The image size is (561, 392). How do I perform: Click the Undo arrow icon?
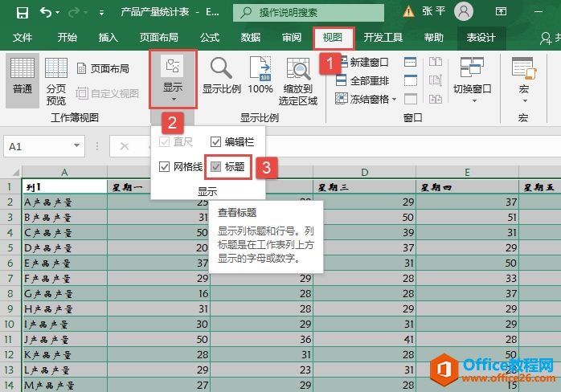tap(46, 13)
